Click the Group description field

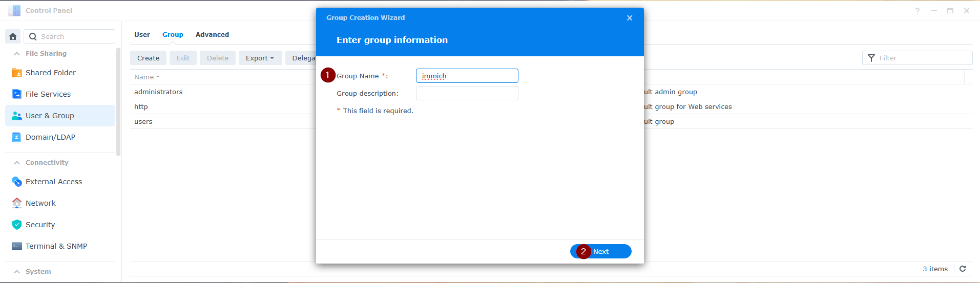tap(467, 93)
